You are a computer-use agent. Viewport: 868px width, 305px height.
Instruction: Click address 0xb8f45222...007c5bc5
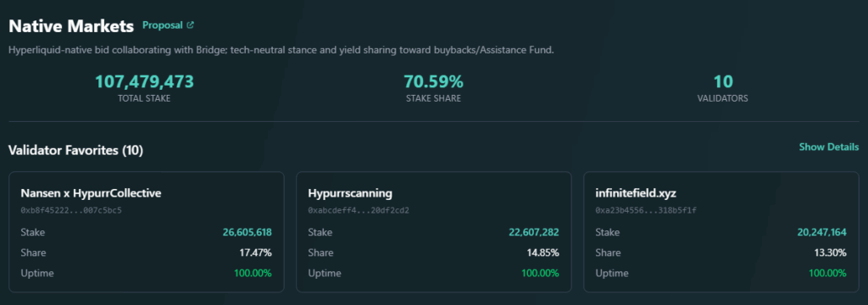[x=71, y=210]
